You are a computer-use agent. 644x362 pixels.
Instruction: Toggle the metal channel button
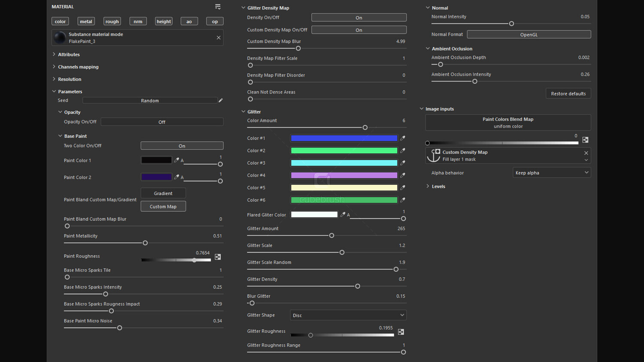pos(86,21)
